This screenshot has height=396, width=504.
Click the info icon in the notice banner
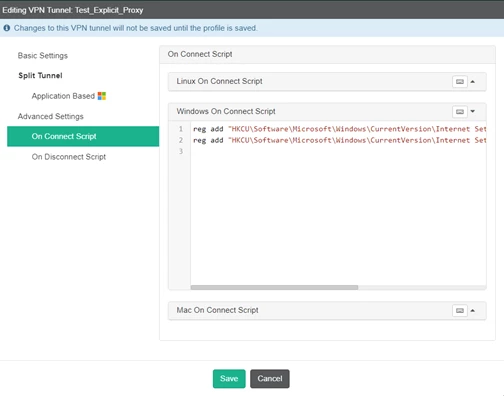point(7,28)
